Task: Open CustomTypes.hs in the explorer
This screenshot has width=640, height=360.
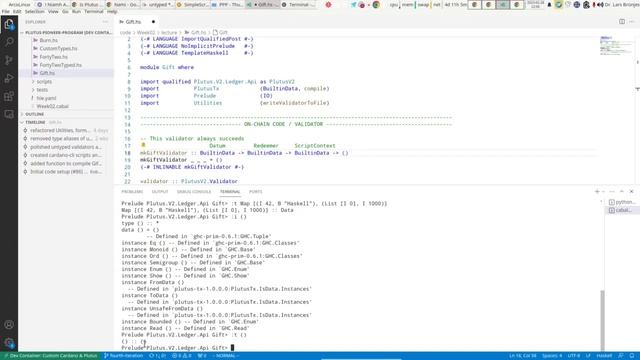Action: coord(58,49)
